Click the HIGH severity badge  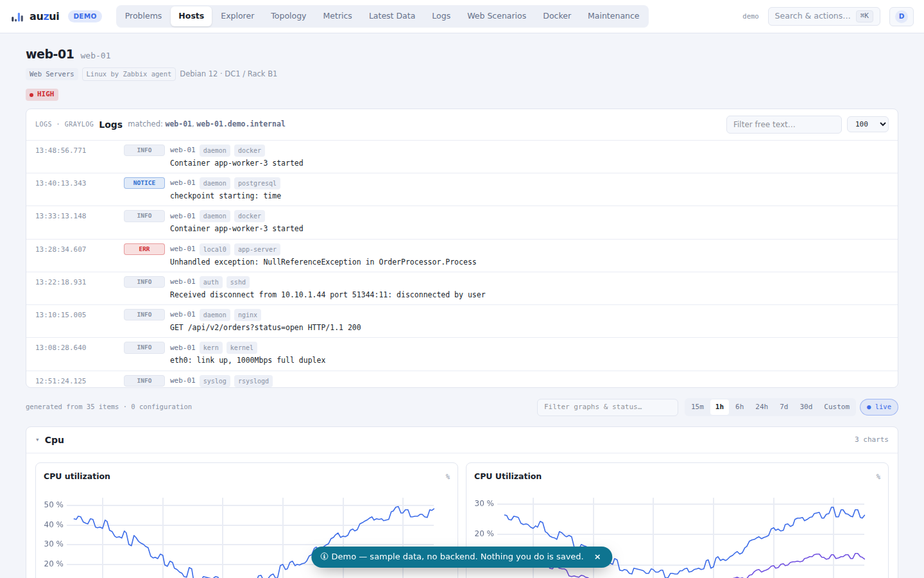(42, 94)
